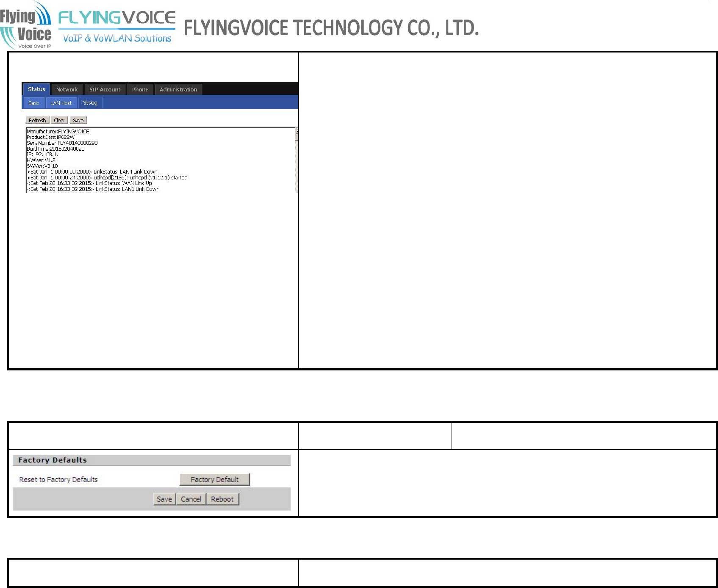
Task: Select the 'SerialNumber:FLY4814C000298' log line
Action: pos(62,143)
